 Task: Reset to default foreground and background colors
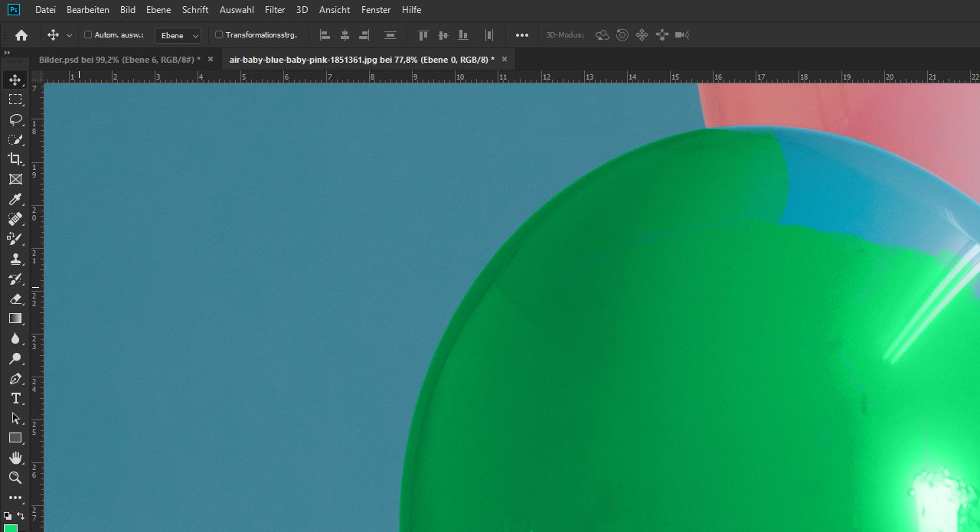[8, 516]
